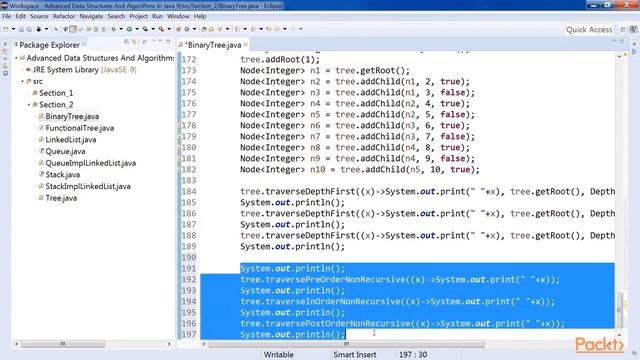The image size is (640, 360).
Task: Select Tree.java in Package Explorer
Action: [x=61, y=198]
